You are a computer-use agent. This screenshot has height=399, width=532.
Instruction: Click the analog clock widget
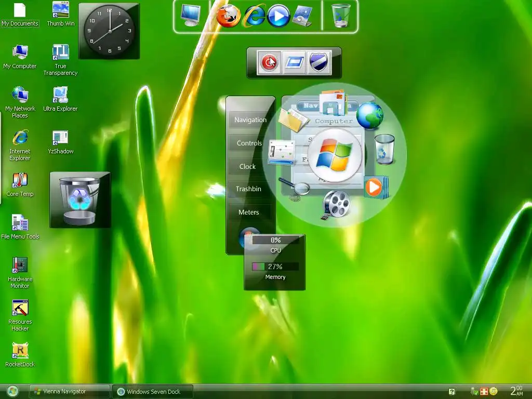point(109,31)
